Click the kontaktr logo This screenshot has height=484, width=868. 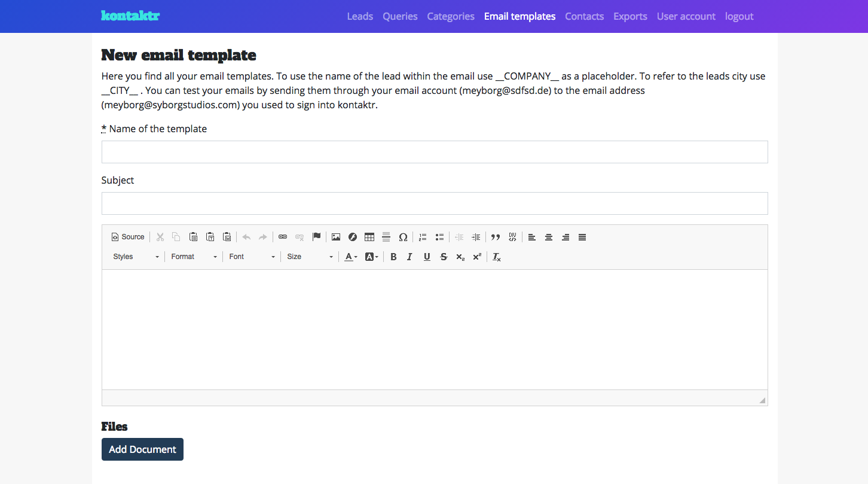point(130,16)
